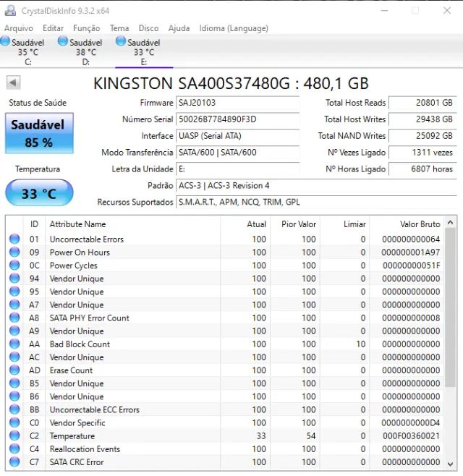Screen dimensions: 463x476
Task: Click the 33 °C temperature button
Action: tap(39, 193)
